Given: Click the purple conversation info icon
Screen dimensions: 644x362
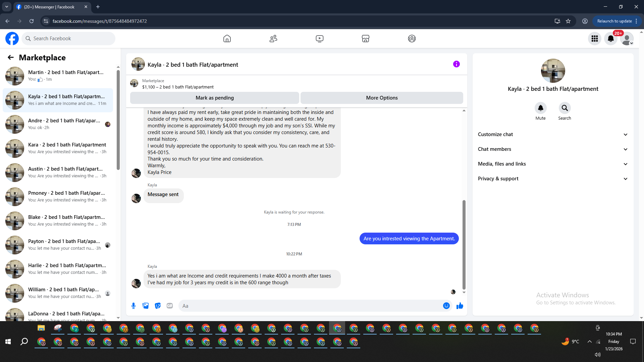Looking at the screenshot, I should click(456, 64).
